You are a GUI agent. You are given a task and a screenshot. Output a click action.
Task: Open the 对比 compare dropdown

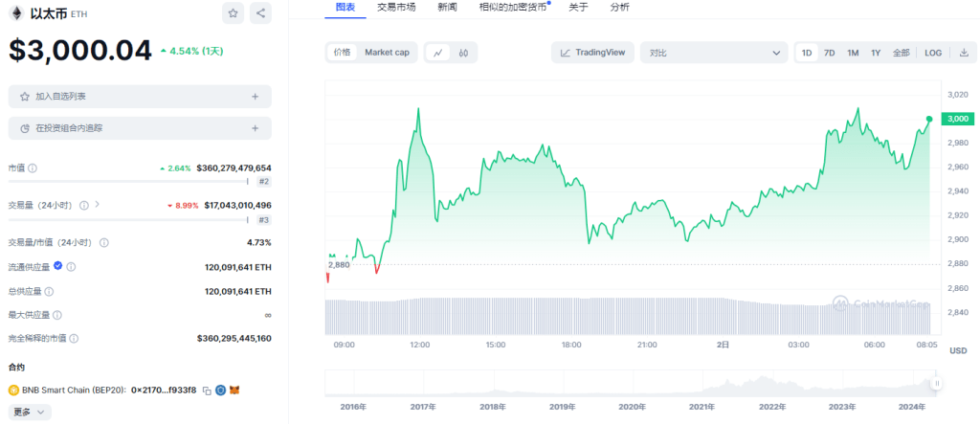713,53
